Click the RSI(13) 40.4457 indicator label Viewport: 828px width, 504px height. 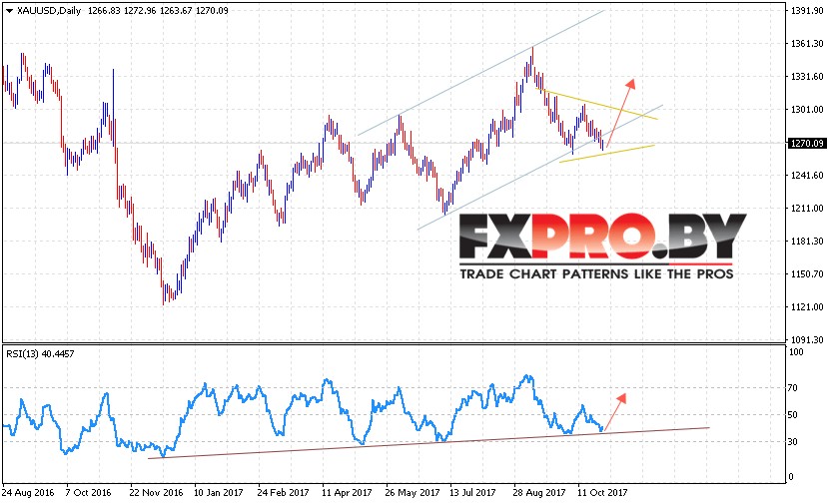(40, 353)
